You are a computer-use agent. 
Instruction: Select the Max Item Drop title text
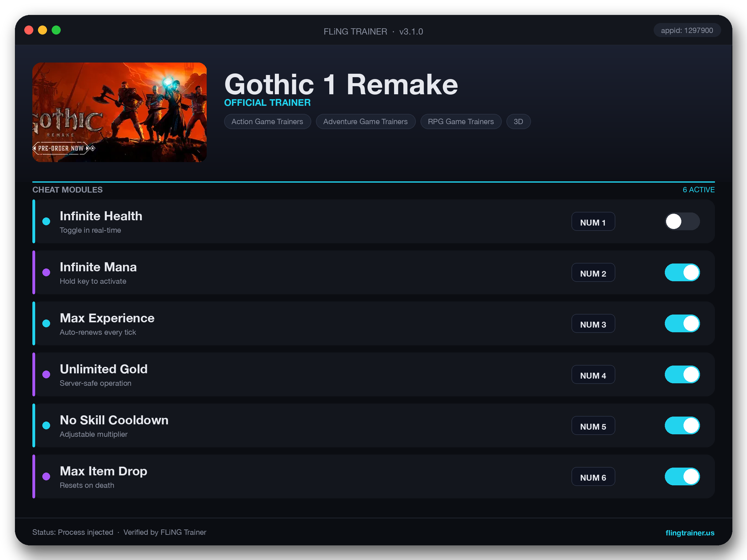[103, 471]
